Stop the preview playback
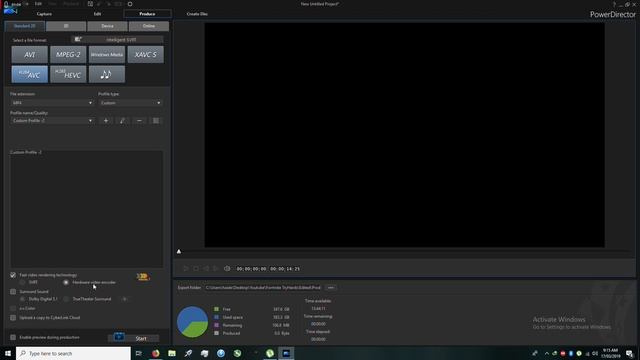Image resolution: width=640 pixels, height=360 pixels. pyautogui.click(x=196, y=269)
